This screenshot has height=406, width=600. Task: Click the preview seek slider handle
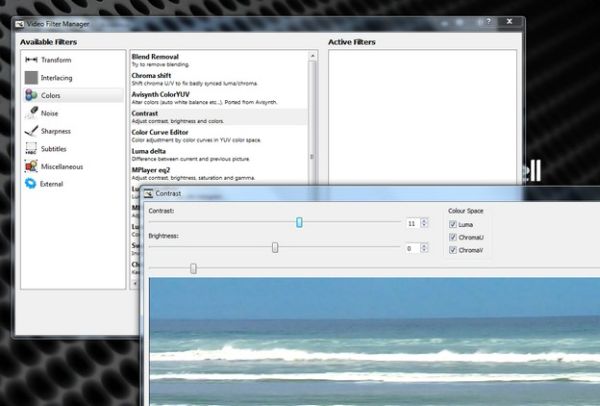point(193,268)
